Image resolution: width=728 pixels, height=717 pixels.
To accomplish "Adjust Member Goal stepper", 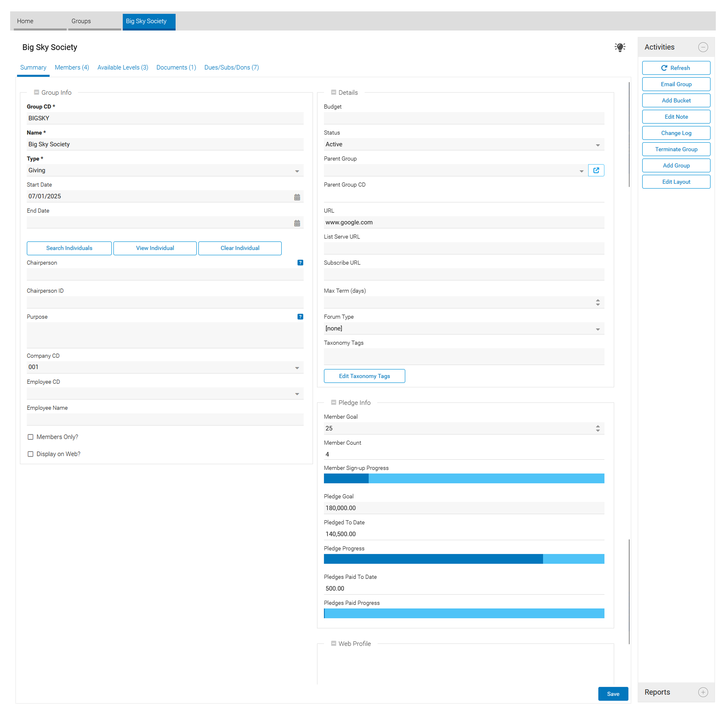I will tap(598, 428).
